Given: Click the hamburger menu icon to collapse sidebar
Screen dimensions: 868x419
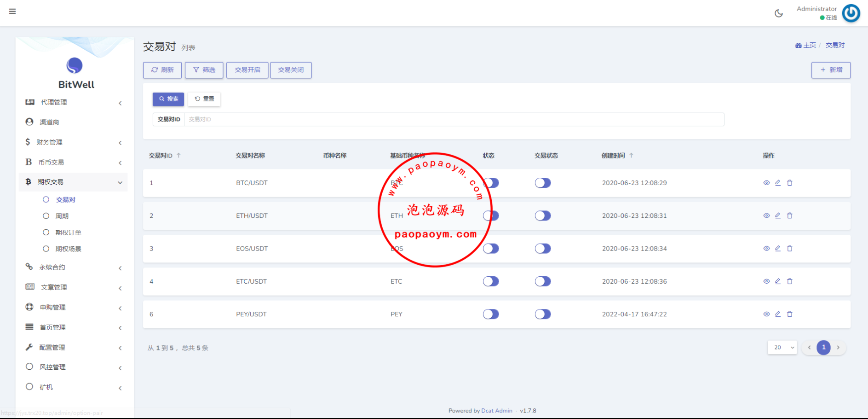Looking at the screenshot, I should pos(12,12).
